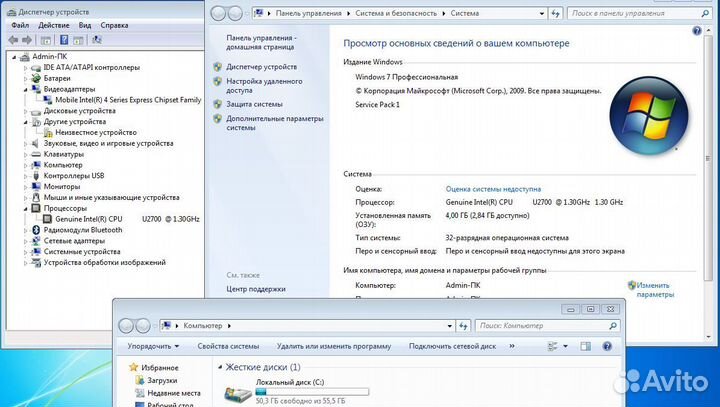
Task: Collapse the Другие устройства node arrow
Action: 26,122
